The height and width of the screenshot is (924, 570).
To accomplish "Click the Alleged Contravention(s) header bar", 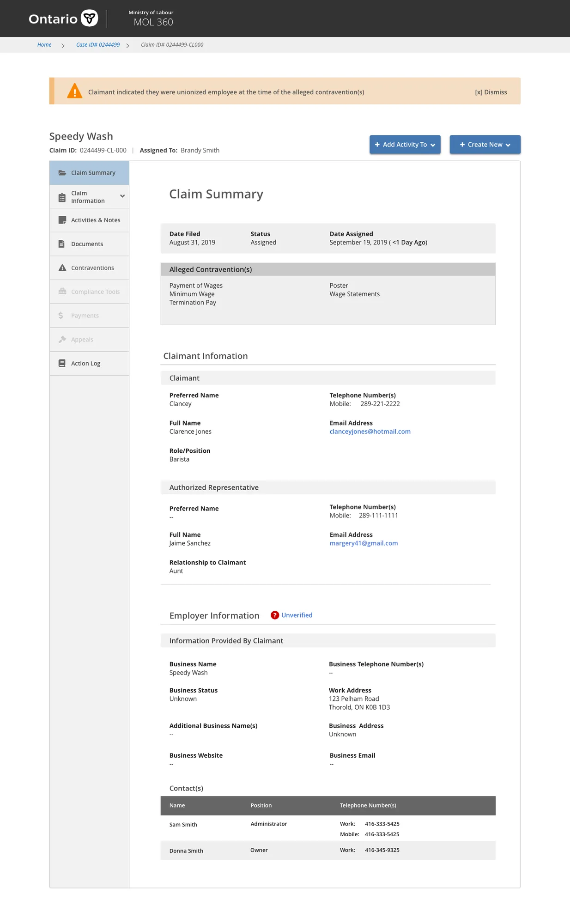I will tap(328, 269).
